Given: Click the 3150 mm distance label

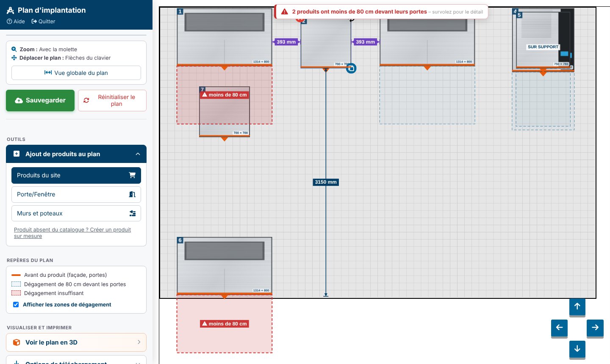Looking at the screenshot, I should tap(326, 182).
